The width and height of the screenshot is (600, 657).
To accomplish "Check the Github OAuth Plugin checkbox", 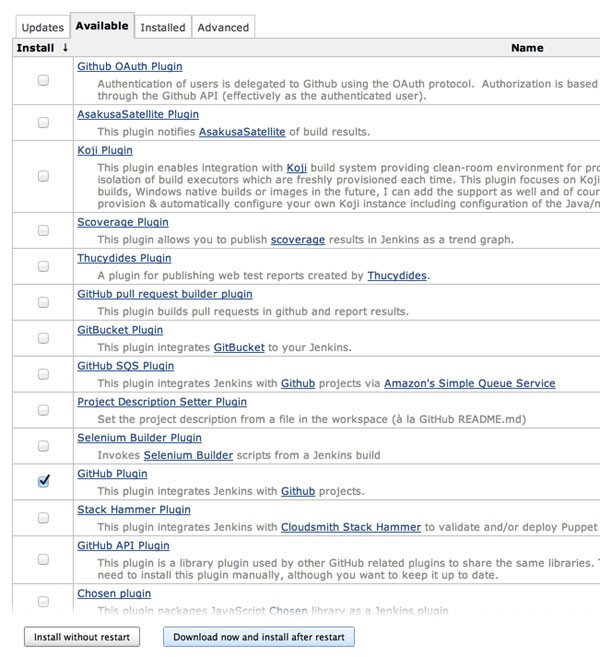I will [43, 80].
